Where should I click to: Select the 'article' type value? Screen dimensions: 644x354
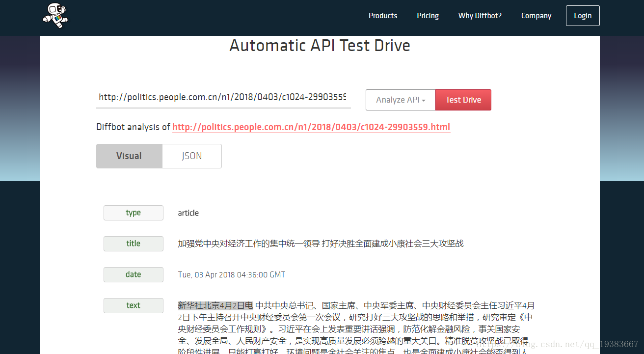[x=188, y=213]
